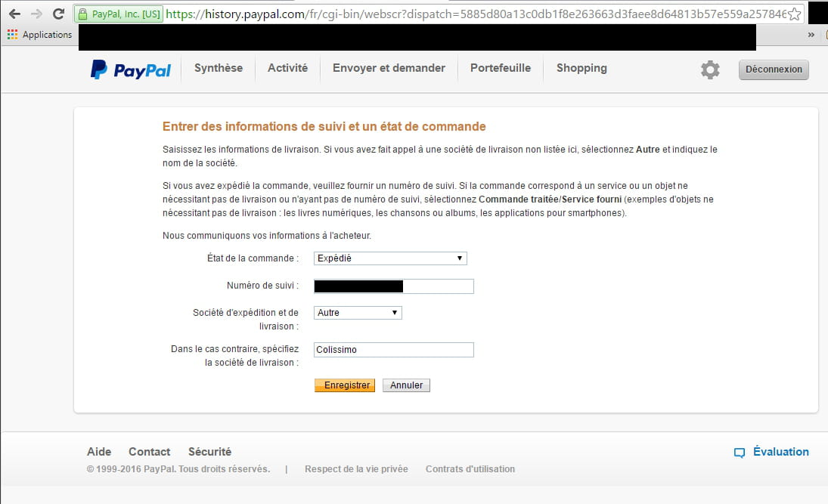This screenshot has height=504, width=828.
Task: Click the "Société d'expédition et de livraison" label
Action: tap(246, 320)
